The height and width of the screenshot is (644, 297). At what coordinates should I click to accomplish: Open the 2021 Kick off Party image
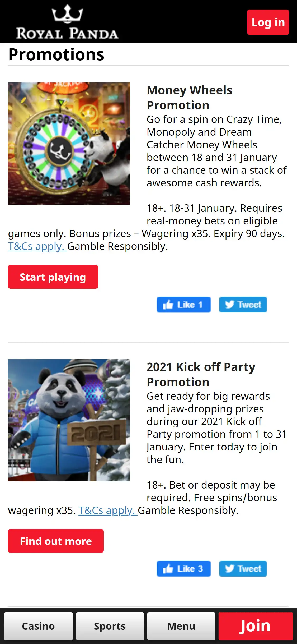point(69,420)
